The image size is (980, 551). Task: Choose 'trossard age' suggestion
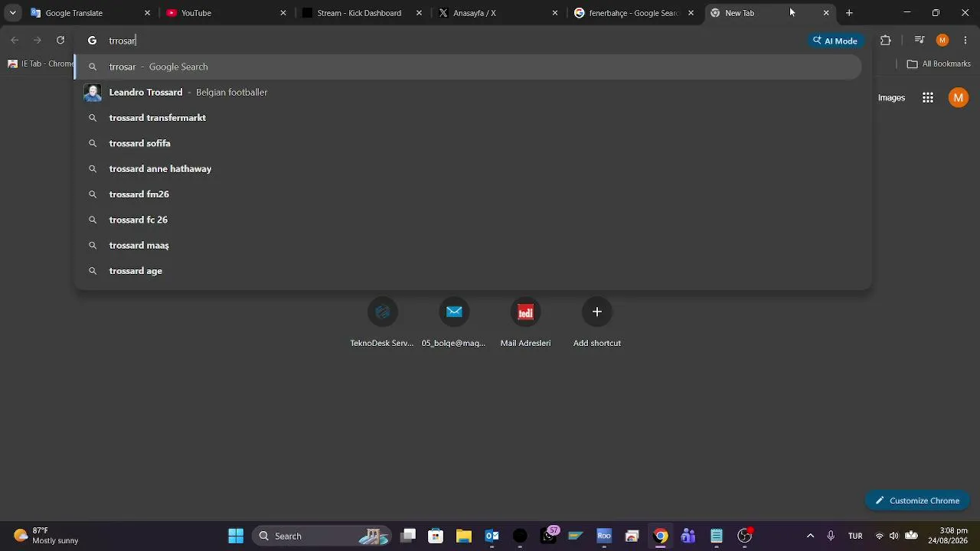point(468,271)
